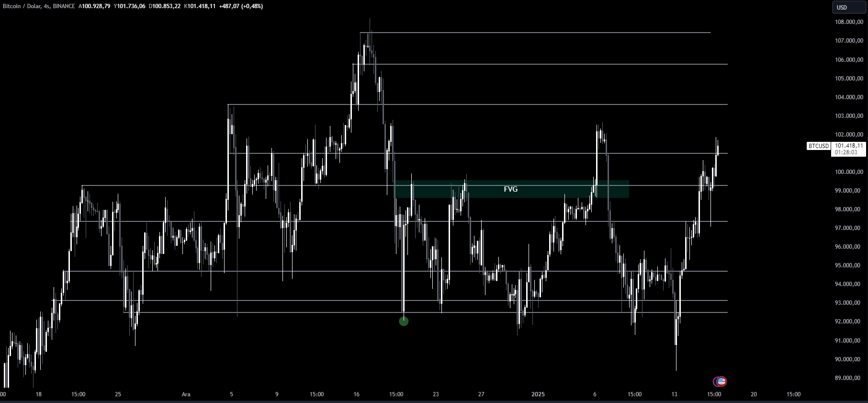
Task: Click the 102.000,00 price axis label
Action: pos(849,135)
